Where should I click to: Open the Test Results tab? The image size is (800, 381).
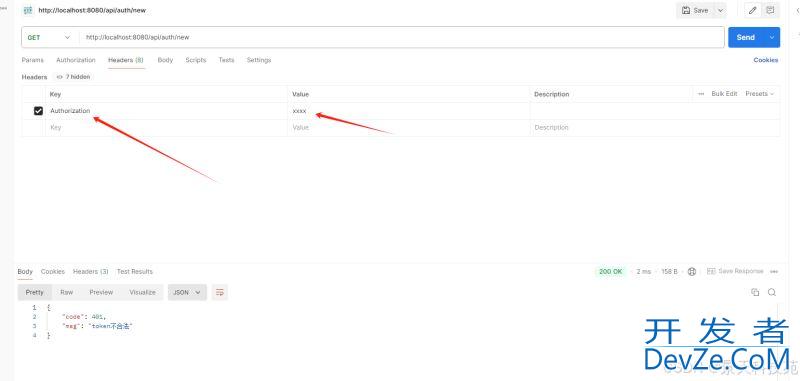[x=135, y=271]
